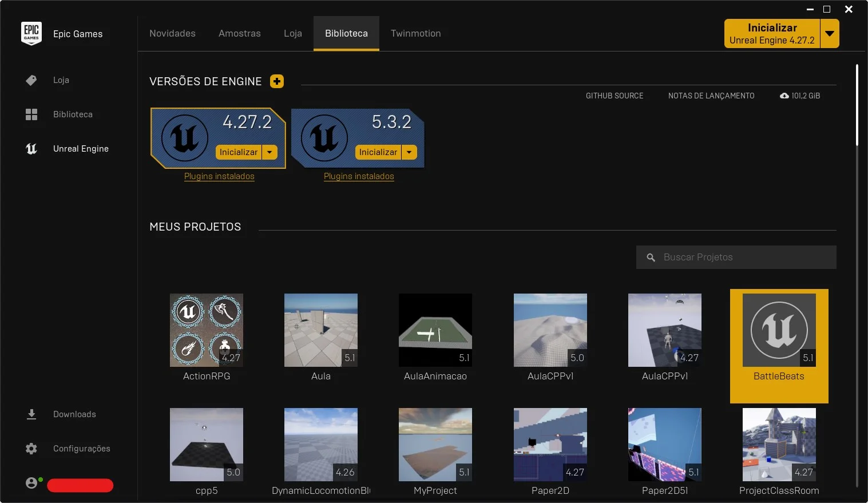
Task: Click the BattleBeats project name label
Action: coord(779,376)
